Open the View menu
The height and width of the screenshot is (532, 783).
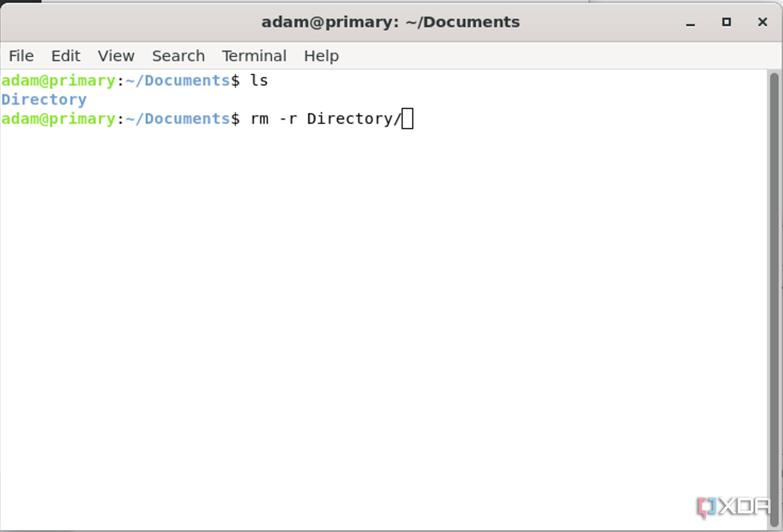(x=116, y=56)
